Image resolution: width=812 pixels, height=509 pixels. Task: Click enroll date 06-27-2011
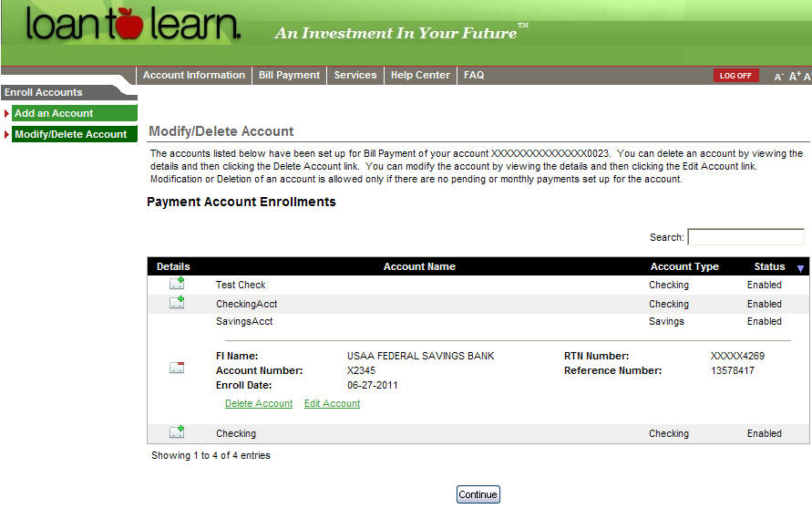pos(373,385)
